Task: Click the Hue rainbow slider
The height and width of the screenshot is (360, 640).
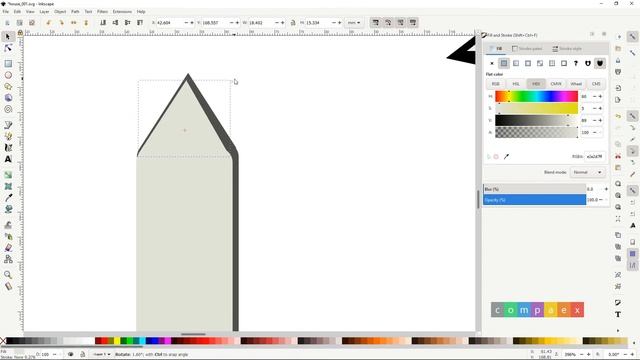Action: pos(536,96)
